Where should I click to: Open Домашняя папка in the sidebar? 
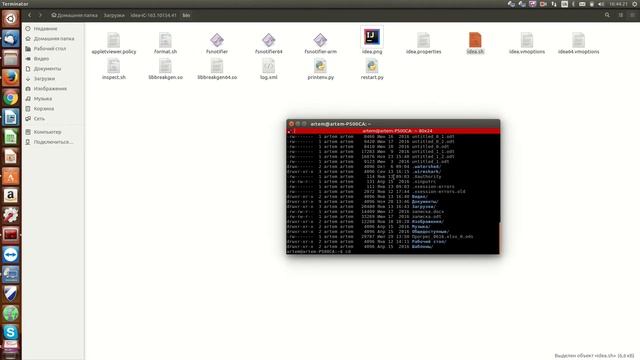tap(49, 38)
